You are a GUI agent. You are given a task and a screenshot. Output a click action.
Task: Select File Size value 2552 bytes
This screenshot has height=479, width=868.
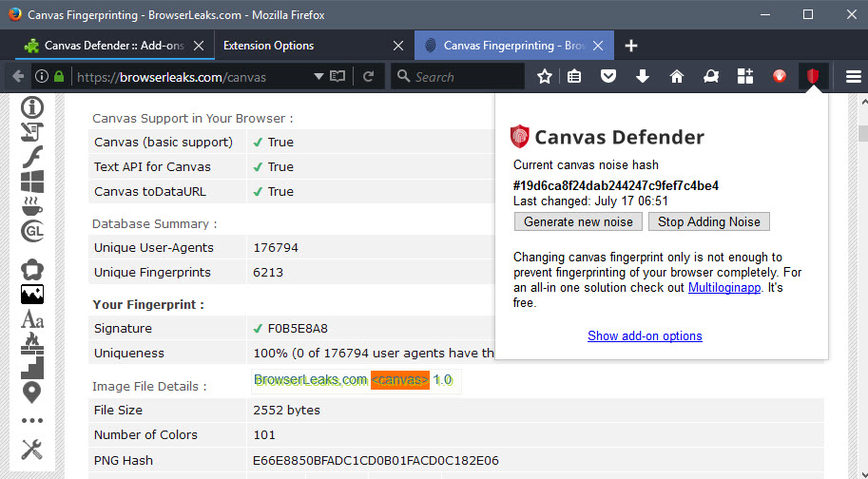point(287,411)
